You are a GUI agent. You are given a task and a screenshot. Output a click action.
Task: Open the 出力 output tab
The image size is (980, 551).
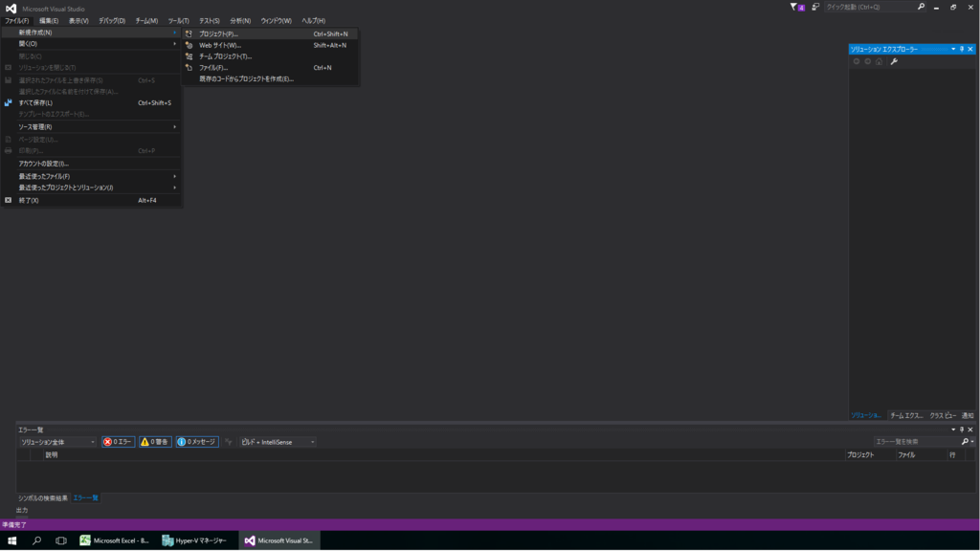pos(22,510)
